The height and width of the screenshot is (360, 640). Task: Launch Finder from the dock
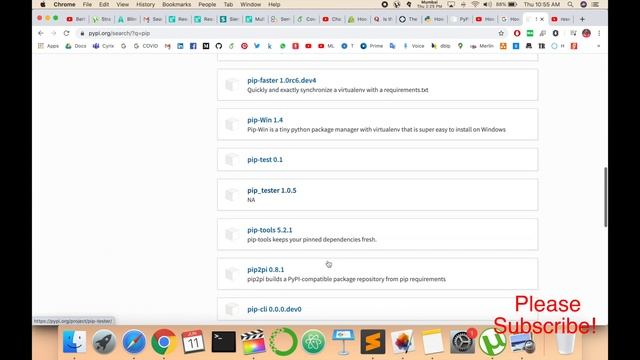coord(74,342)
